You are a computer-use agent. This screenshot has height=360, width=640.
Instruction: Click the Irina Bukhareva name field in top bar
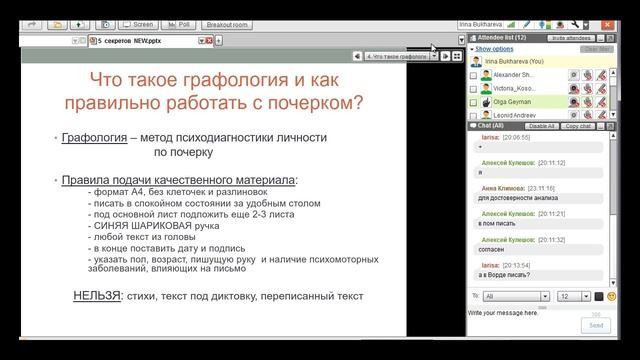[x=480, y=24]
